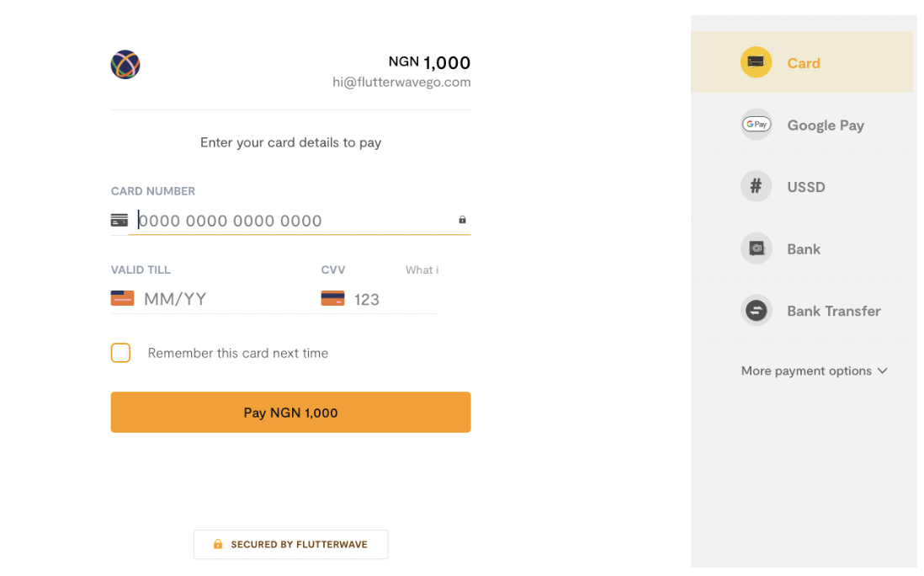Click the card icon beside the card number
Image resolution: width=924 pixels, height=576 pixels.
click(119, 221)
